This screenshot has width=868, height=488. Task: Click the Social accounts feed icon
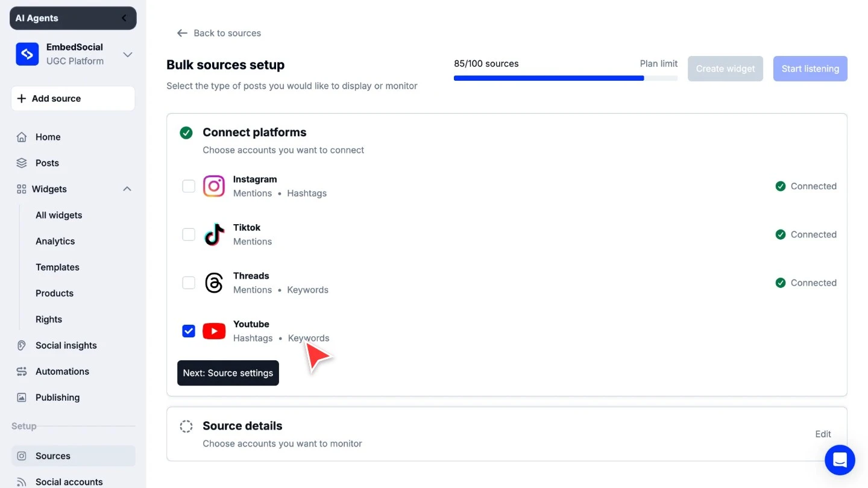tap(22, 482)
